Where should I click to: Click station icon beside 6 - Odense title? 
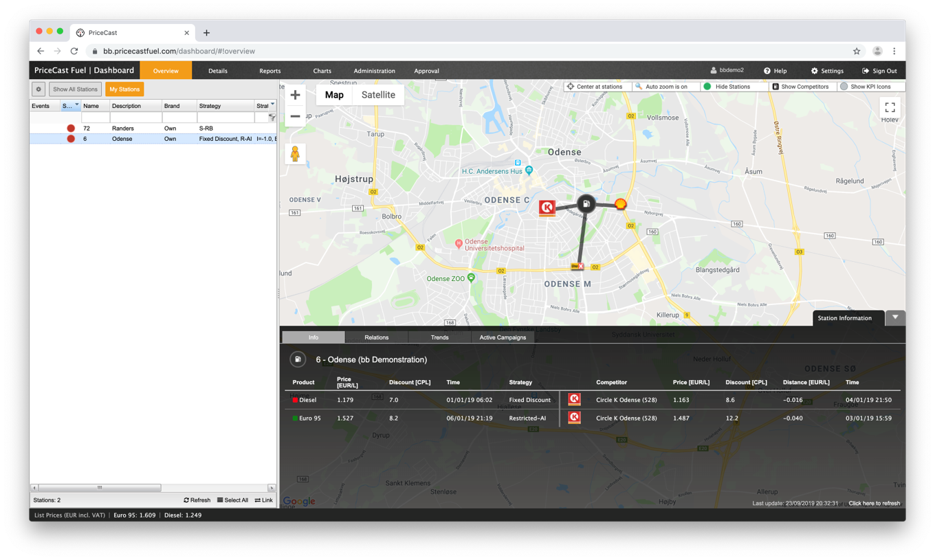pyautogui.click(x=298, y=359)
